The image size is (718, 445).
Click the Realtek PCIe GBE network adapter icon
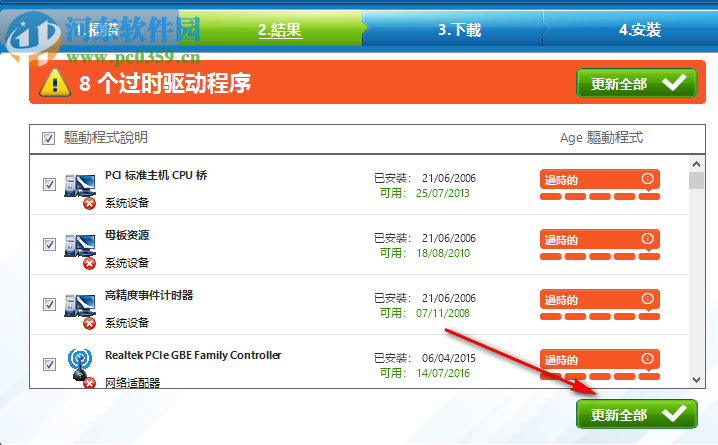(80, 368)
